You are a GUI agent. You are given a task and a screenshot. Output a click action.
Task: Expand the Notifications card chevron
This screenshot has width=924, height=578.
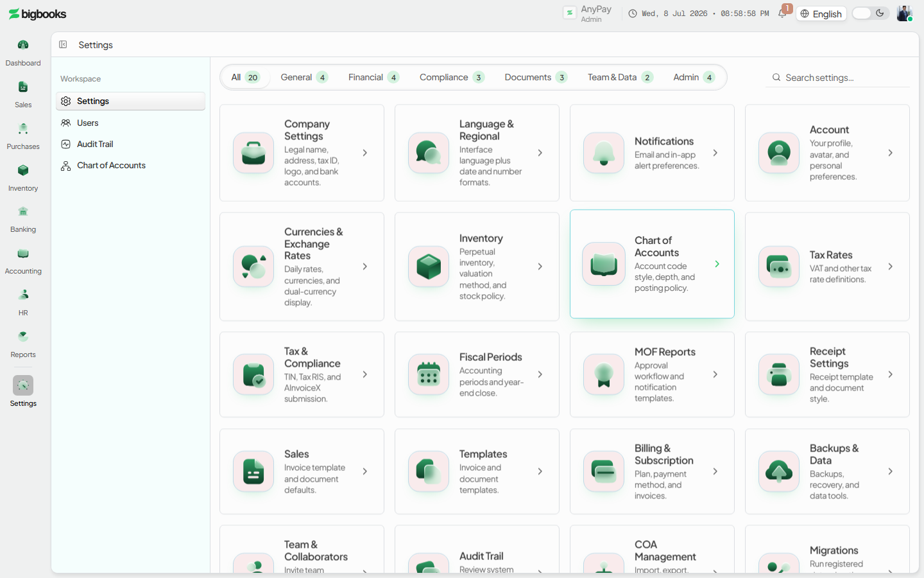[715, 153]
